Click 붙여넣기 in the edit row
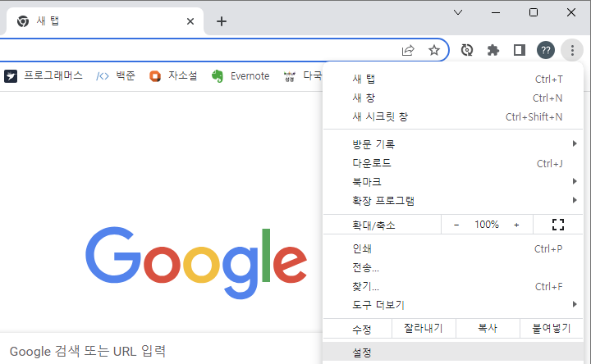This screenshot has width=591, height=364. pyautogui.click(x=552, y=328)
